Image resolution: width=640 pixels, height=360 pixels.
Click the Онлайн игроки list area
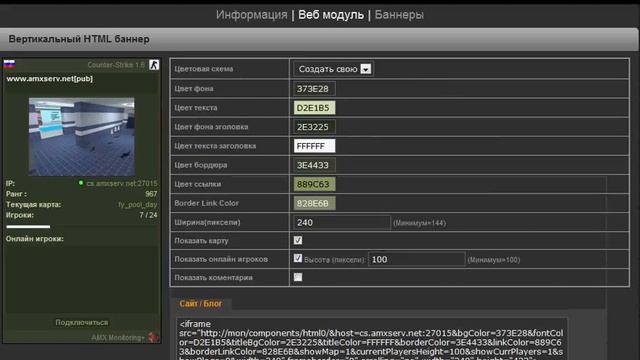click(x=82, y=280)
